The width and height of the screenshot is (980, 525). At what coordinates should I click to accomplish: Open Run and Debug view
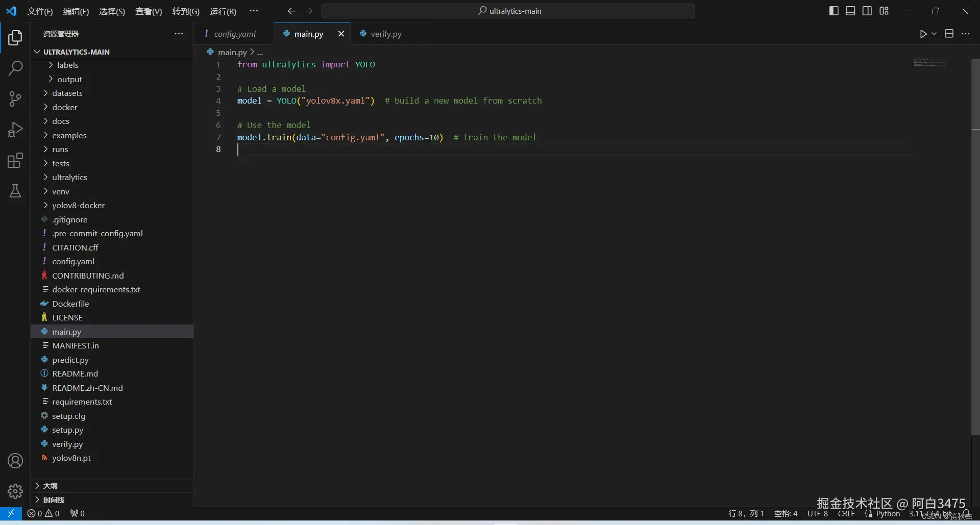tap(15, 130)
